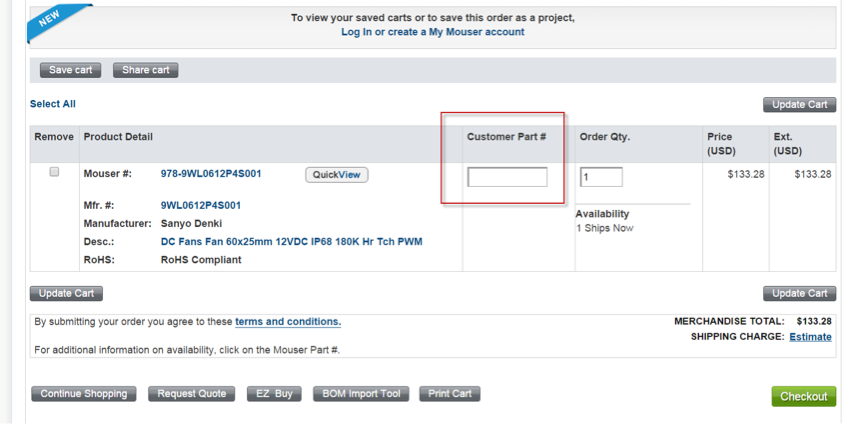Open the Mfr. # 9WL0612P4S001 link

click(x=201, y=206)
